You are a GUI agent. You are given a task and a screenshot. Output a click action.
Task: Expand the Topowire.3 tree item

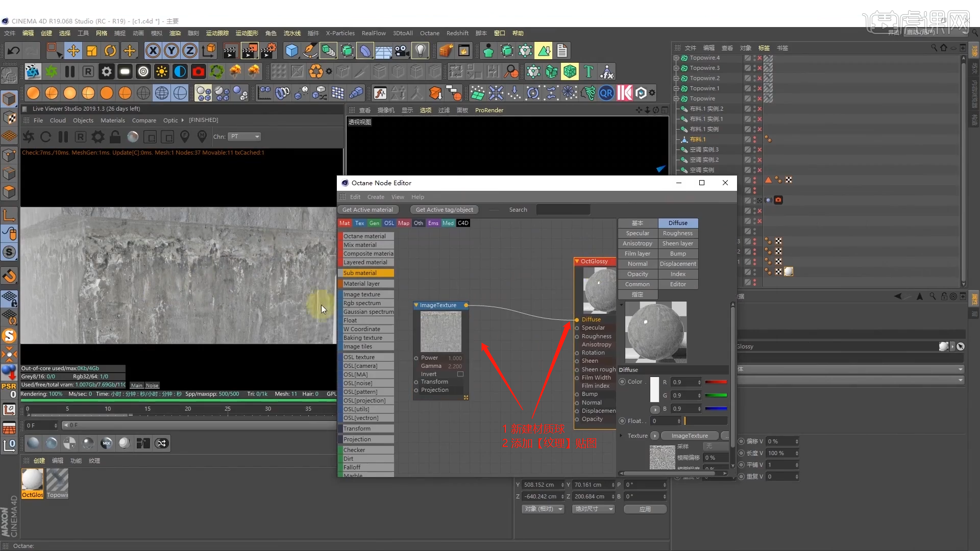pos(676,68)
